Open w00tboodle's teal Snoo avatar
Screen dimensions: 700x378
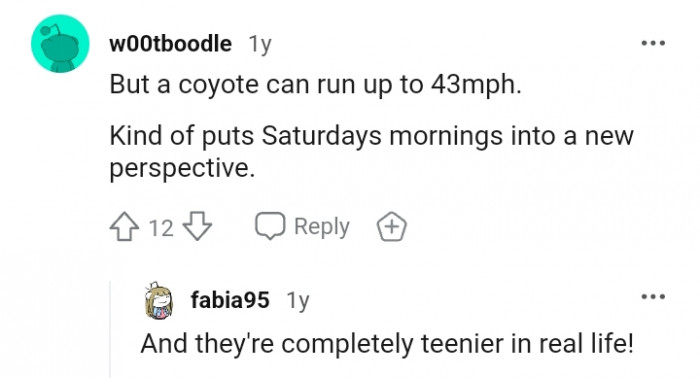[60, 43]
